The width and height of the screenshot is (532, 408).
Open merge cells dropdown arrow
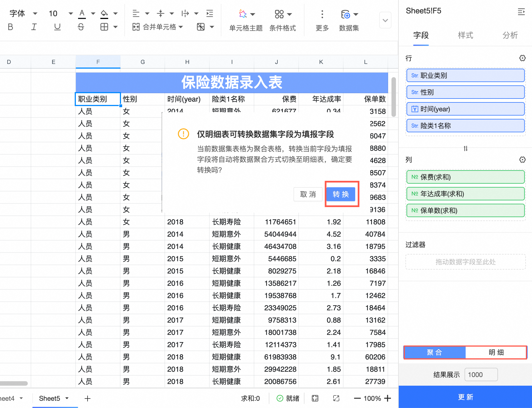pyautogui.click(x=181, y=27)
